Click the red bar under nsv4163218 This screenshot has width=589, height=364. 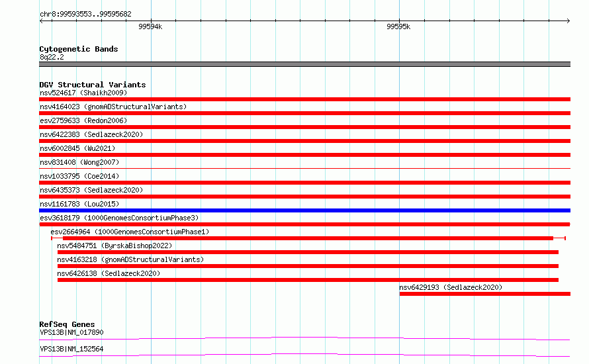(x=308, y=266)
